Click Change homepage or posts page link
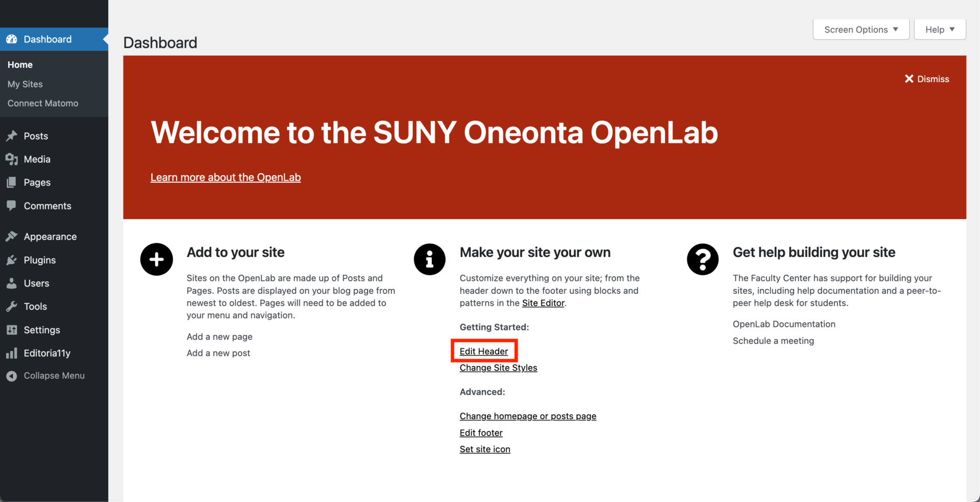The width and height of the screenshot is (980, 502). point(528,416)
